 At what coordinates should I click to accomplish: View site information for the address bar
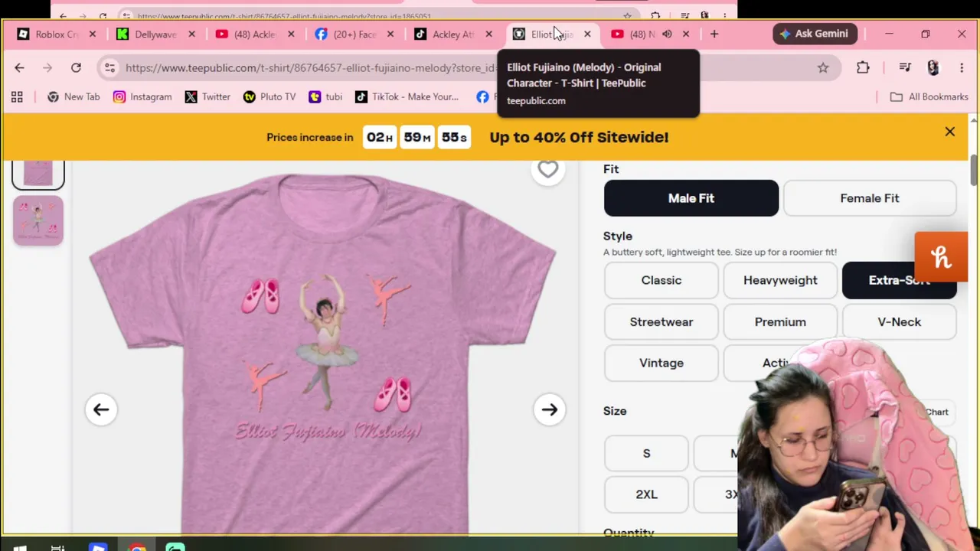(109, 68)
